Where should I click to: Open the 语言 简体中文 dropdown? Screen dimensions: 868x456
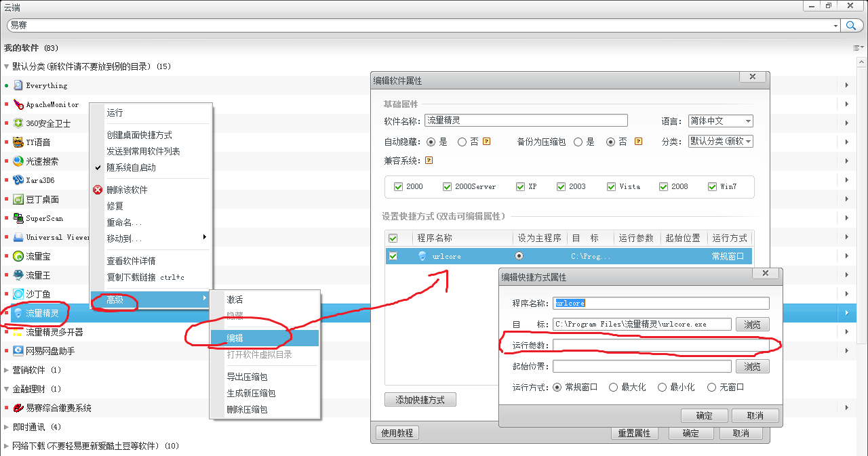coord(721,121)
